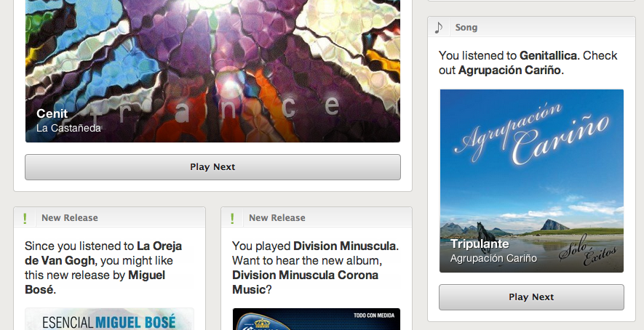Click Play Next under Cenit album

coord(212,167)
